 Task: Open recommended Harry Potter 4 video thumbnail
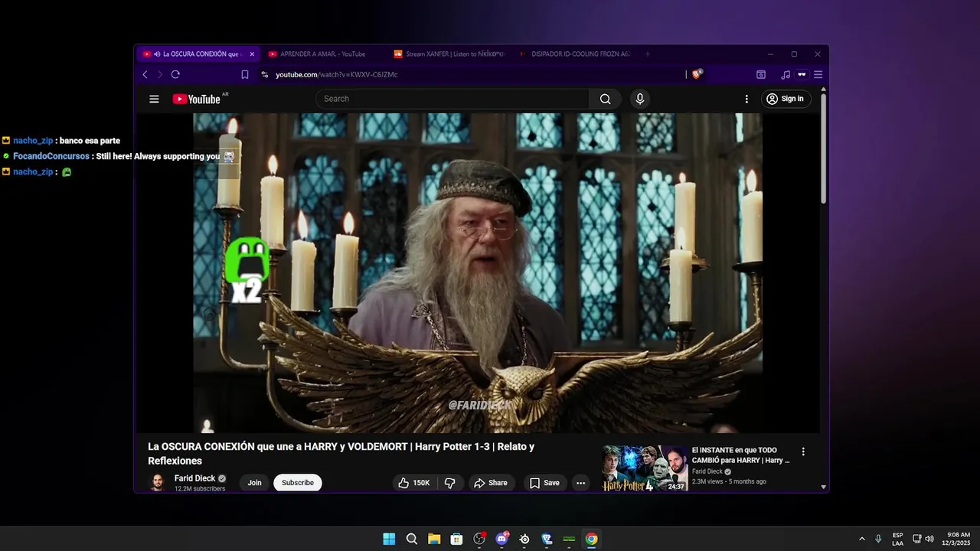point(645,468)
